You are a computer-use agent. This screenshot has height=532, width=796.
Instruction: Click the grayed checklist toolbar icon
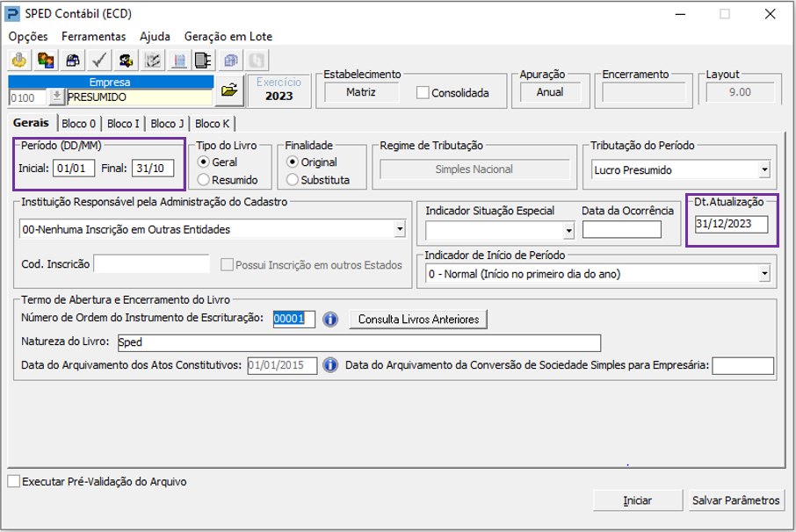[152, 61]
